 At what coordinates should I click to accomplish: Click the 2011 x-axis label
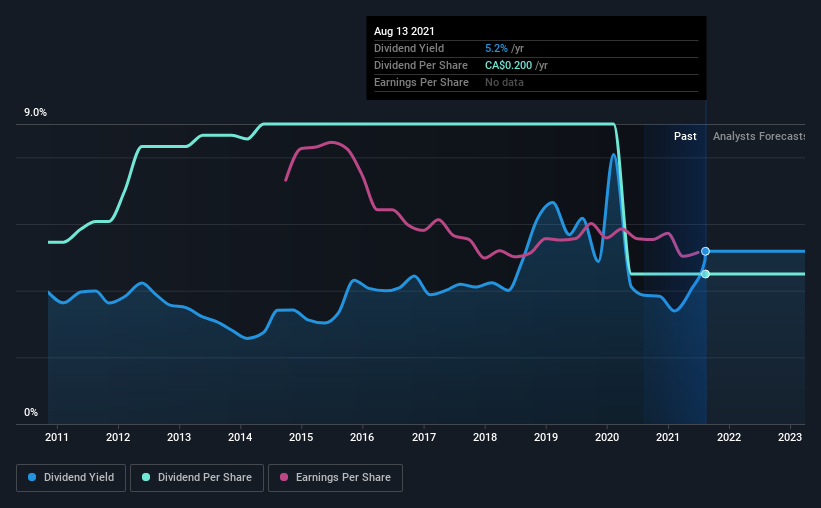click(57, 437)
